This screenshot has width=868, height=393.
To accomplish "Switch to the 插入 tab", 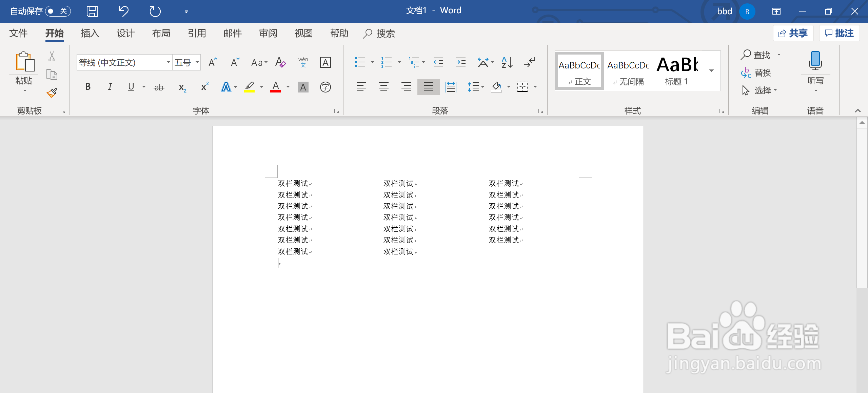I will click(90, 33).
